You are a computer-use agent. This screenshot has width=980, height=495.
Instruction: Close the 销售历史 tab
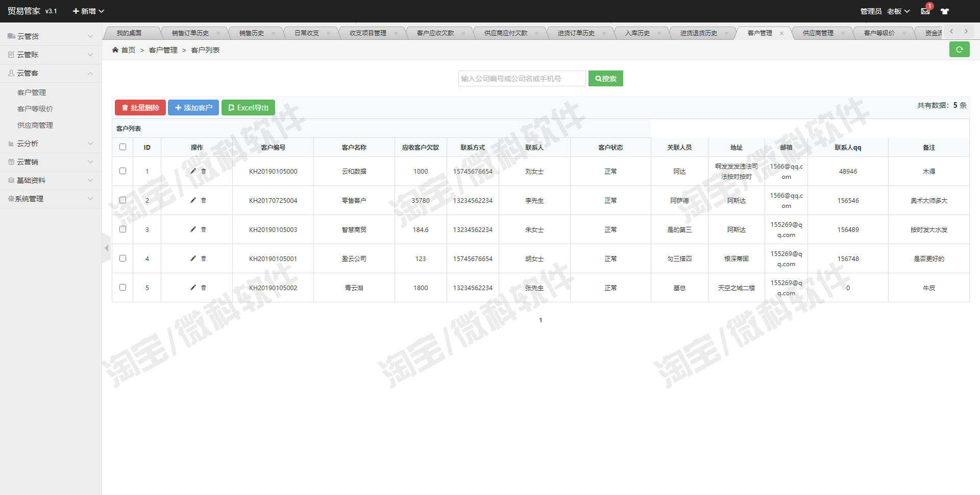coord(273,33)
